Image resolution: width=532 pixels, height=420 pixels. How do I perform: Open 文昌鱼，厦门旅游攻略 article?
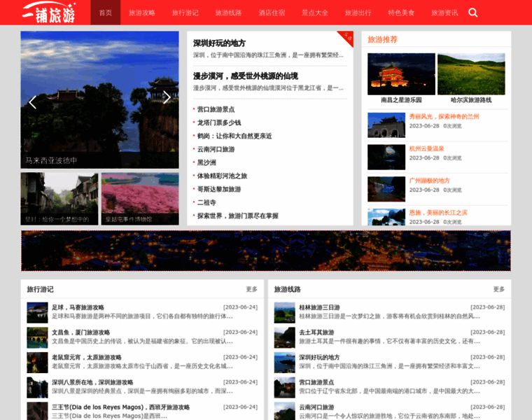coord(81,332)
